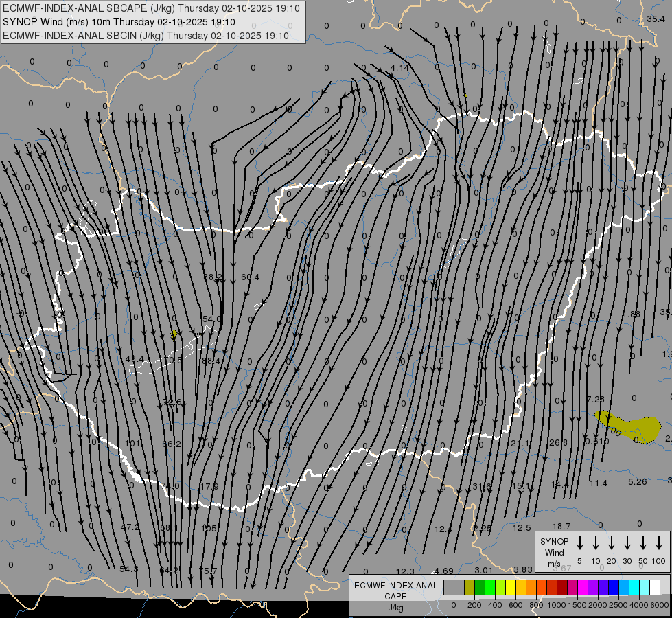Click the '12.4' value on the map
672x618 pixels.
point(443,529)
